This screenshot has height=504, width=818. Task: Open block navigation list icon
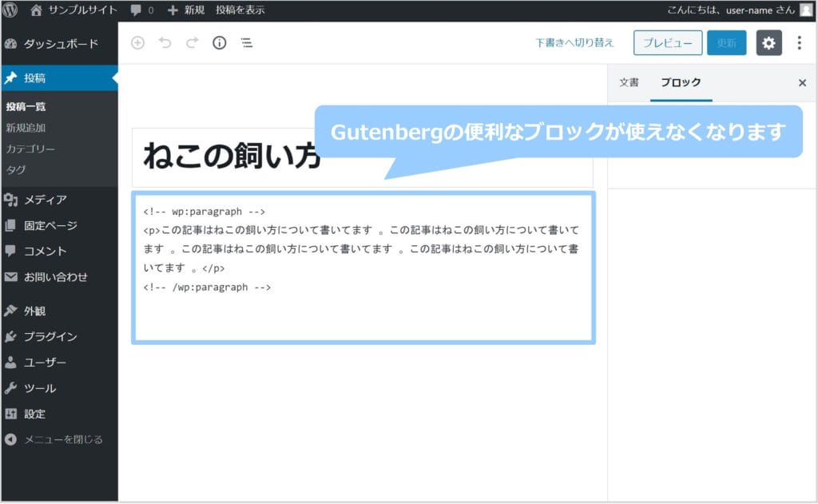247,43
